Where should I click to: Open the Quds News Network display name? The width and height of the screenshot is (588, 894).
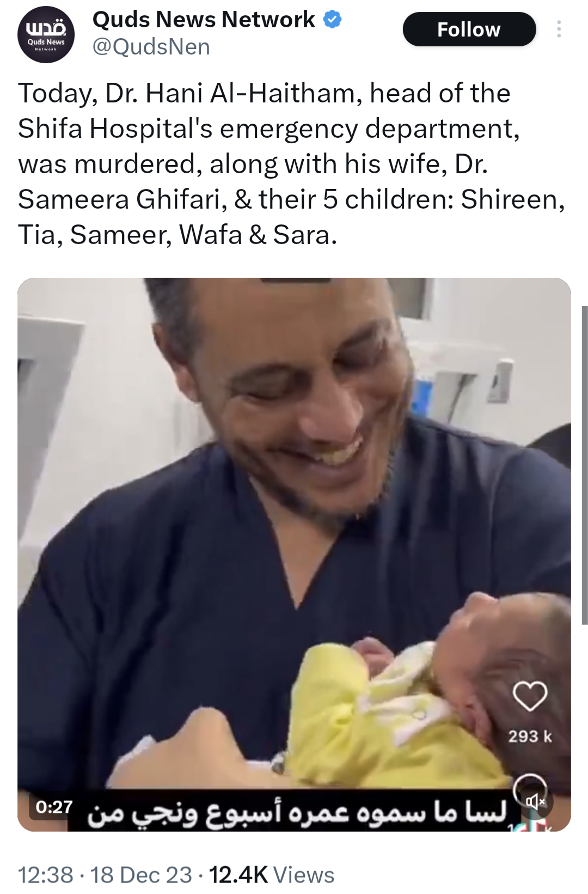click(x=204, y=20)
